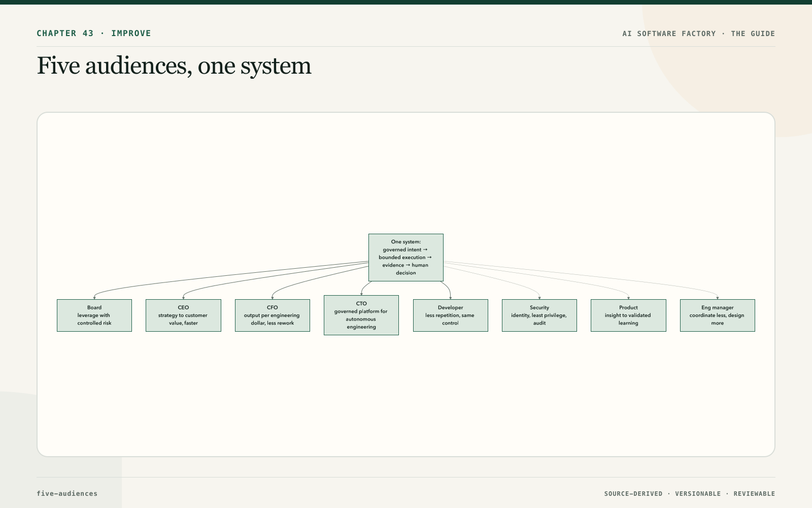
Task: Click the CHAPTER 43 · IMPROVE header text
Action: (x=94, y=34)
